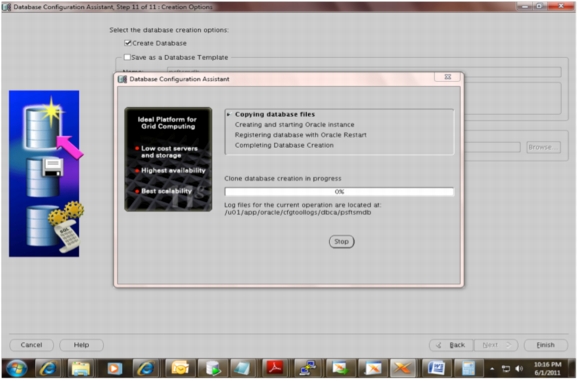Open Windows Media Player taskbar icon
The image size is (578, 381).
(114, 368)
